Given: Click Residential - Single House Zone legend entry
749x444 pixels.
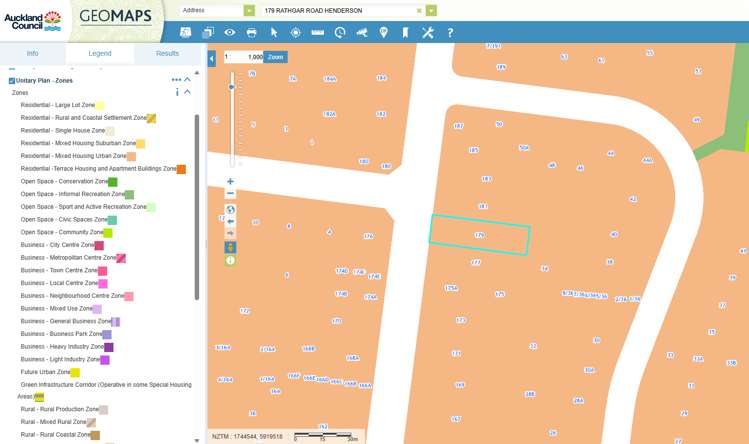Looking at the screenshot, I should (63, 130).
